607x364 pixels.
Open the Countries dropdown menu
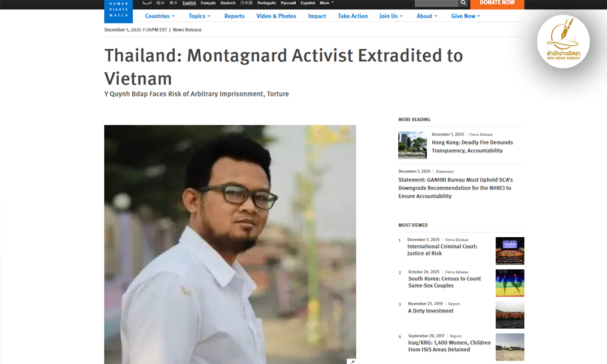[160, 16]
